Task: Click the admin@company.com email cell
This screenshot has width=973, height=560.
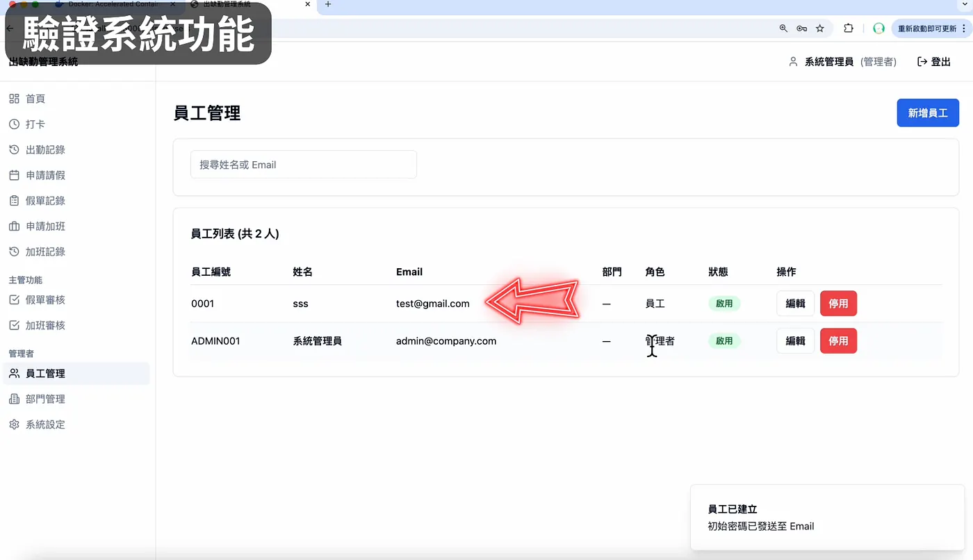Action: click(446, 341)
